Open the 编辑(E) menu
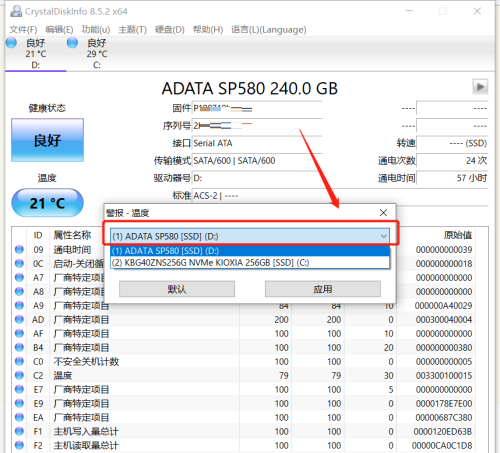The width and height of the screenshot is (500, 453). (59, 30)
